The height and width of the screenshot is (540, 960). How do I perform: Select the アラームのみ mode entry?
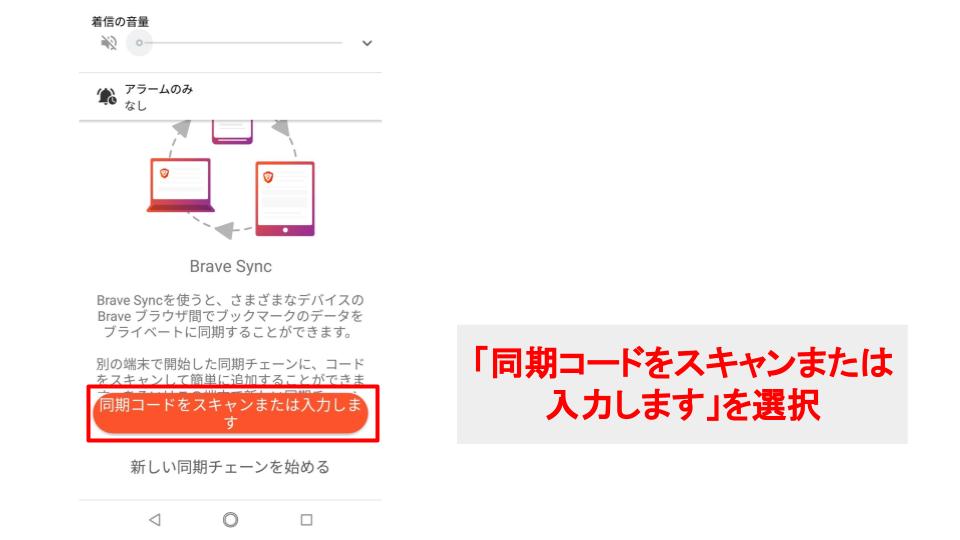[x=230, y=97]
